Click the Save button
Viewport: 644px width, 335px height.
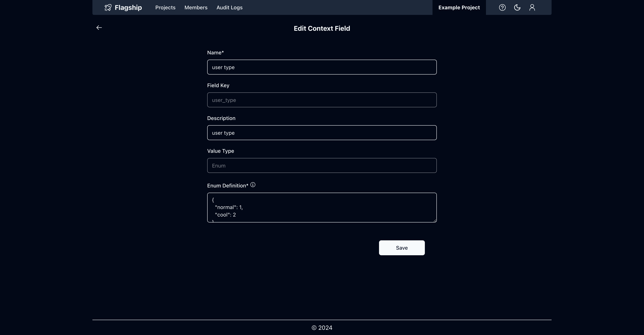[402, 248]
